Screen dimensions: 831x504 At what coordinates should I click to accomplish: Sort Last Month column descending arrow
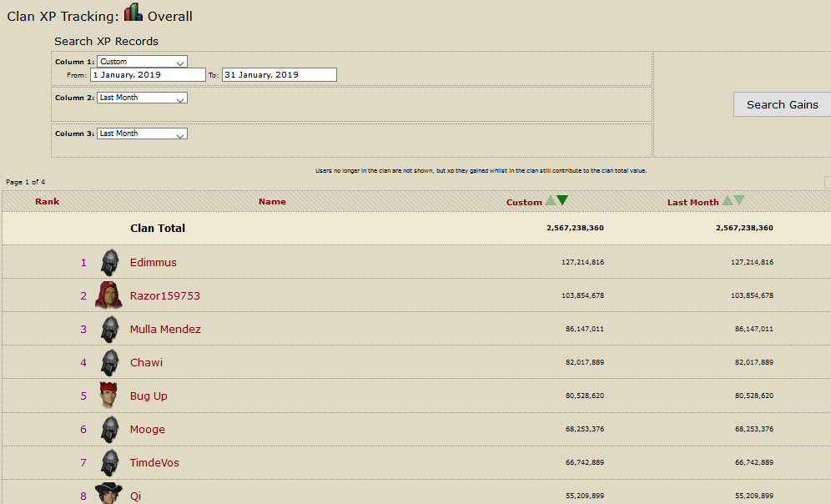739,201
